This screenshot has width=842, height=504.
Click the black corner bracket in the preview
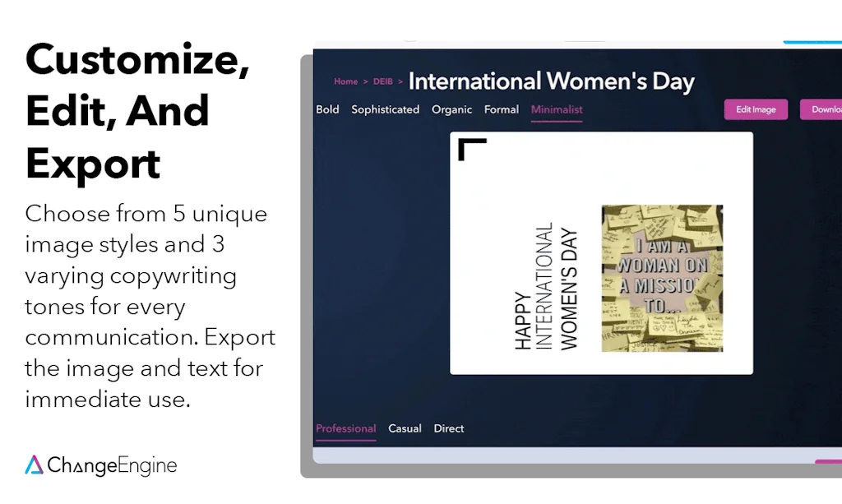coord(471,149)
